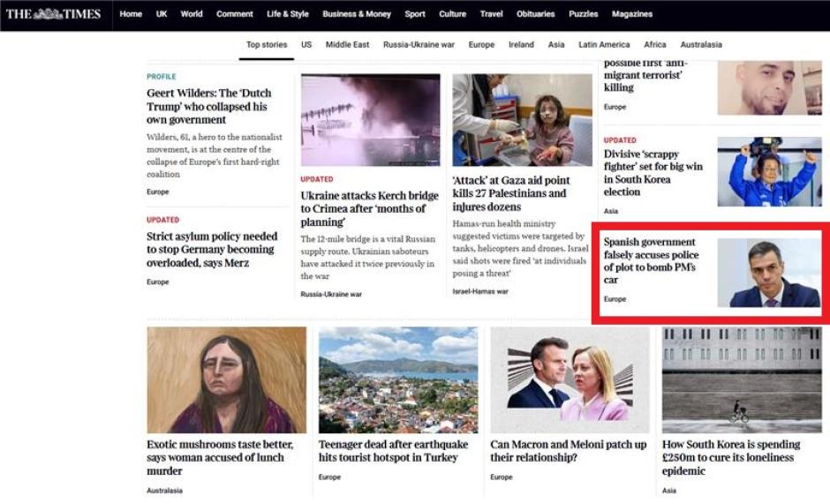Open the Turkey coastal town thumbnail

[x=398, y=380]
